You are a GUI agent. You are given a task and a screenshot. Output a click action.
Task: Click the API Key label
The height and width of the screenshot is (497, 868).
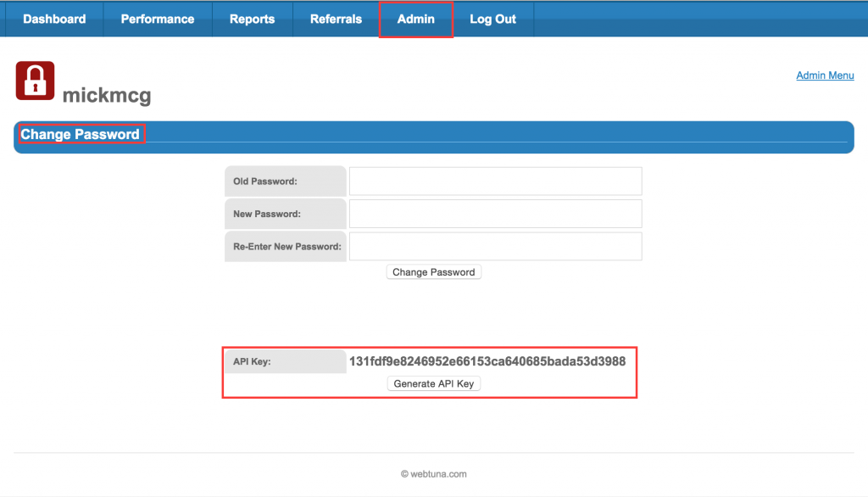(253, 362)
